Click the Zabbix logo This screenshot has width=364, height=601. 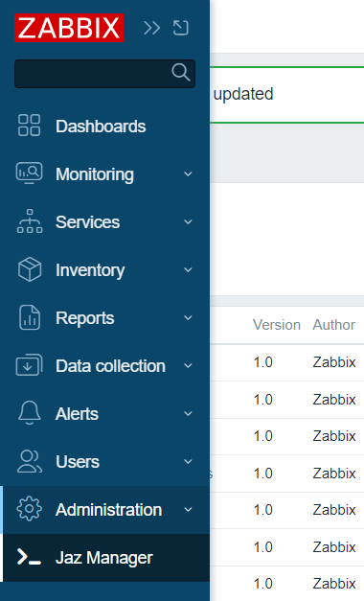click(69, 28)
